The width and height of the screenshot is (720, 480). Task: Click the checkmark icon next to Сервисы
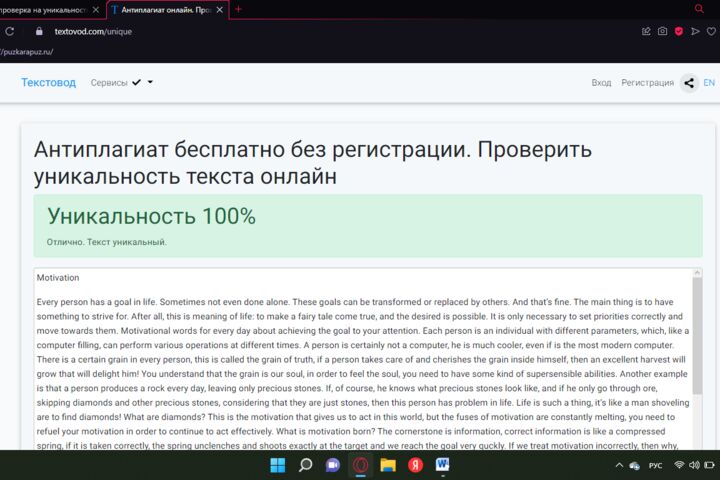pos(136,83)
